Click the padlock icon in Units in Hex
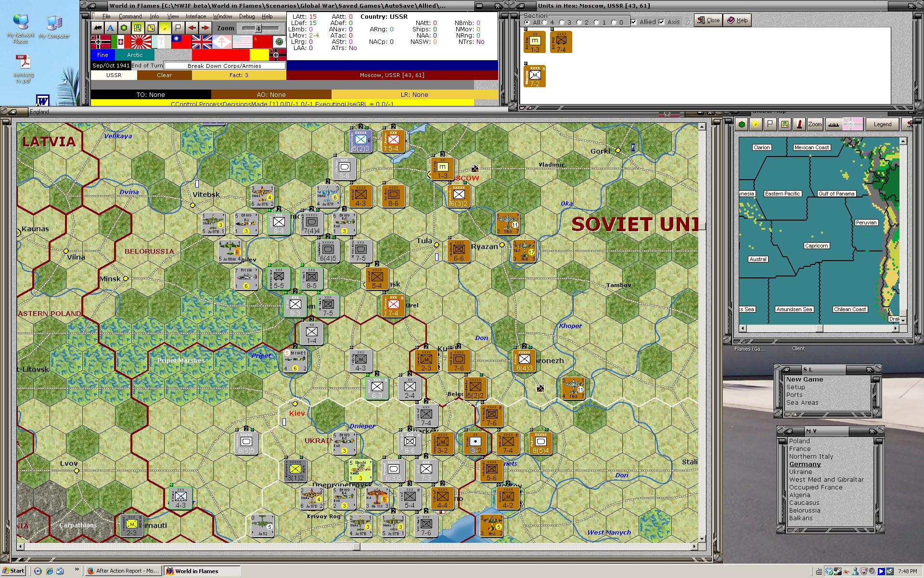 point(687,21)
